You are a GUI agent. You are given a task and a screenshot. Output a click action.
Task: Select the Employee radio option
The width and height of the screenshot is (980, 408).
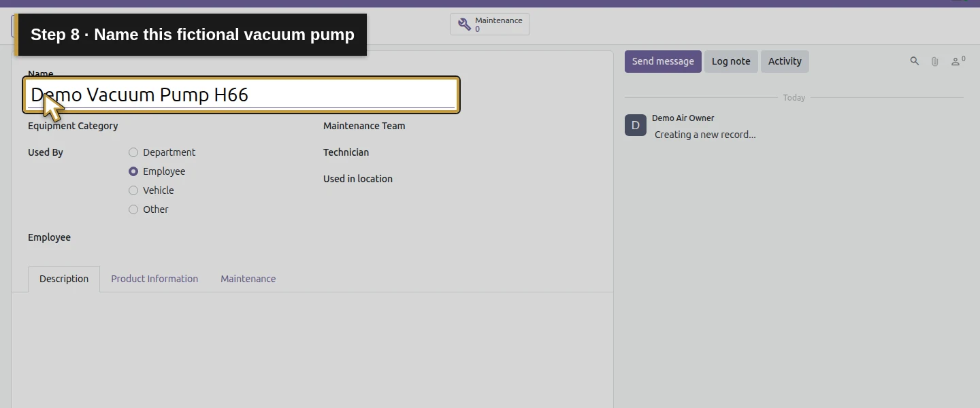click(x=133, y=171)
